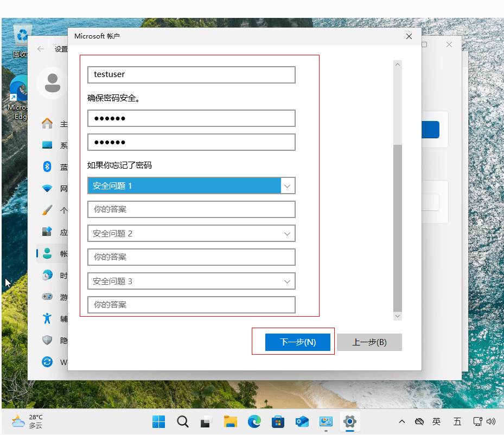Screen dimensions: 504x435
Task: Launch File Explorer from the taskbar
Action: coord(231,421)
